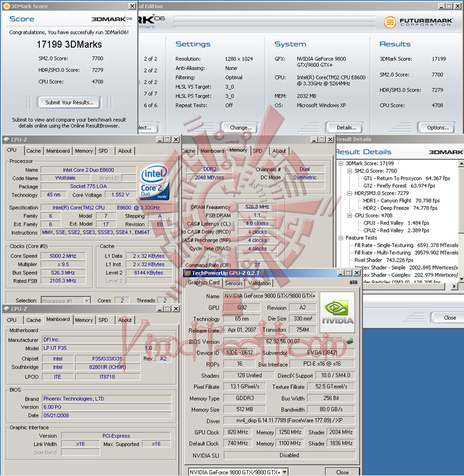Switch to Cache tab in top CPU-Z
Screen dimensions: 464x476
pos(34,151)
